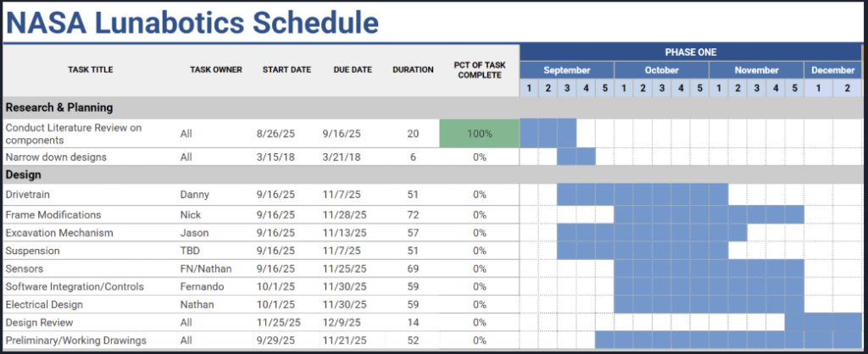Click the green 100% complete cell
Image resolution: width=868 pixels, height=354 pixels.
479,133
